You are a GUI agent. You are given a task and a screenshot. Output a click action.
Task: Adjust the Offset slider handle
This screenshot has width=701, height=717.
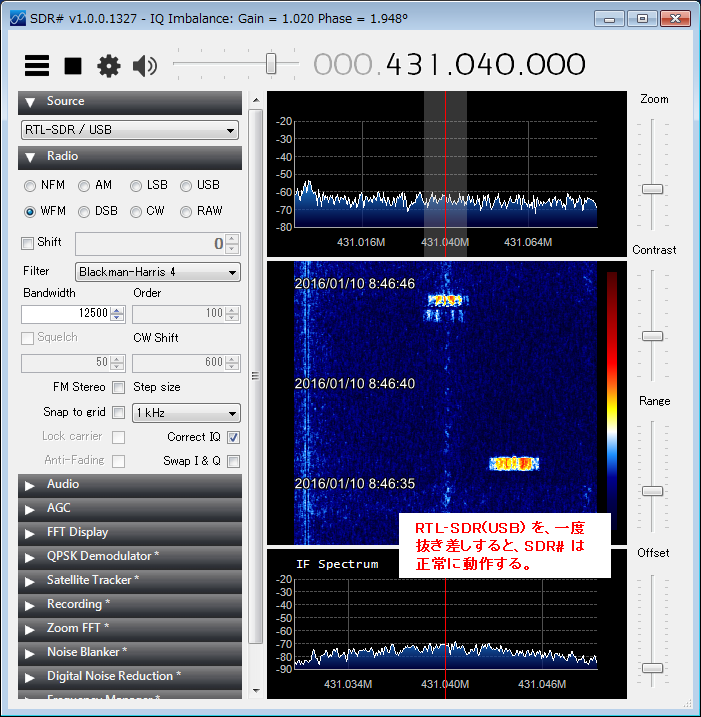652,668
